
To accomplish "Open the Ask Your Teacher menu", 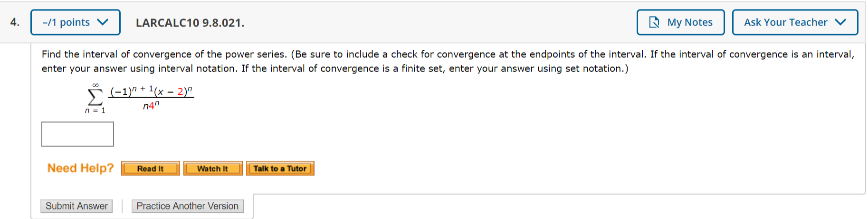I will pos(794,22).
